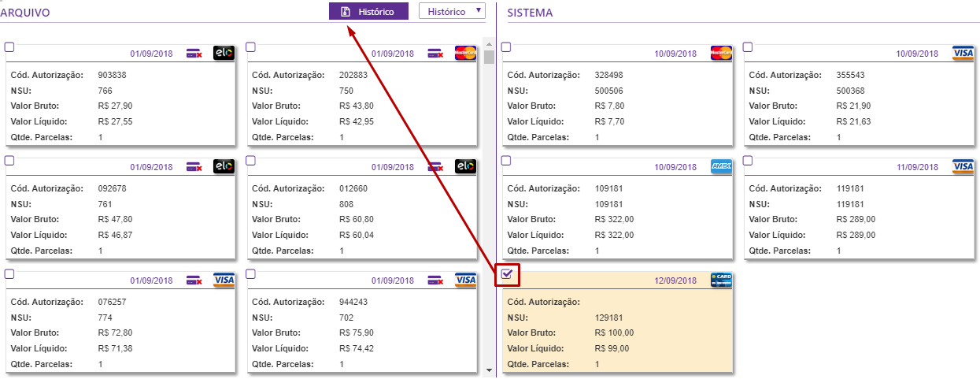This screenshot has height=379, width=980.
Task: Click the crossed-out card icon on card 092678
Action: click(x=194, y=167)
